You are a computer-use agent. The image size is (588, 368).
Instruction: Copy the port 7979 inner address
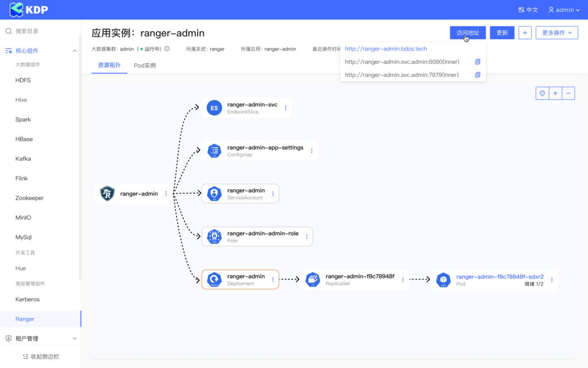pos(477,75)
